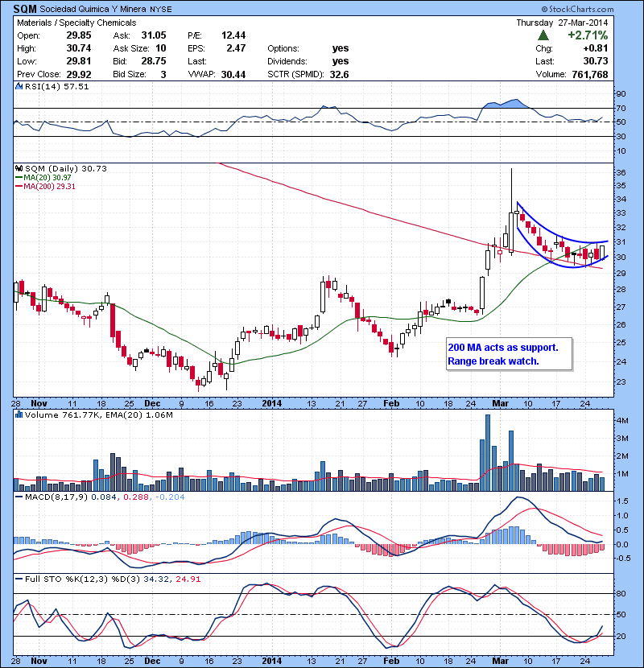The width and height of the screenshot is (644, 668).
Task: Click the 1.5 level on the MACD axis
Action: pyautogui.click(x=622, y=501)
